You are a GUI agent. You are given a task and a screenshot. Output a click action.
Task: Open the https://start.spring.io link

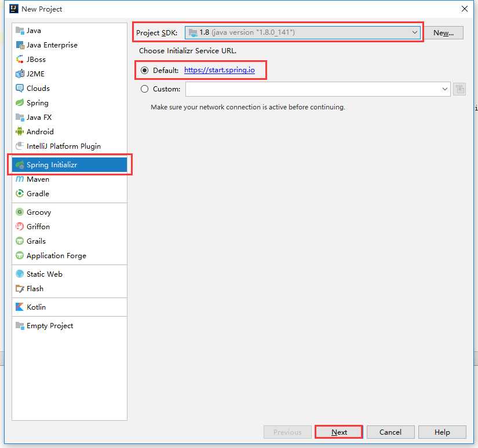pos(220,70)
